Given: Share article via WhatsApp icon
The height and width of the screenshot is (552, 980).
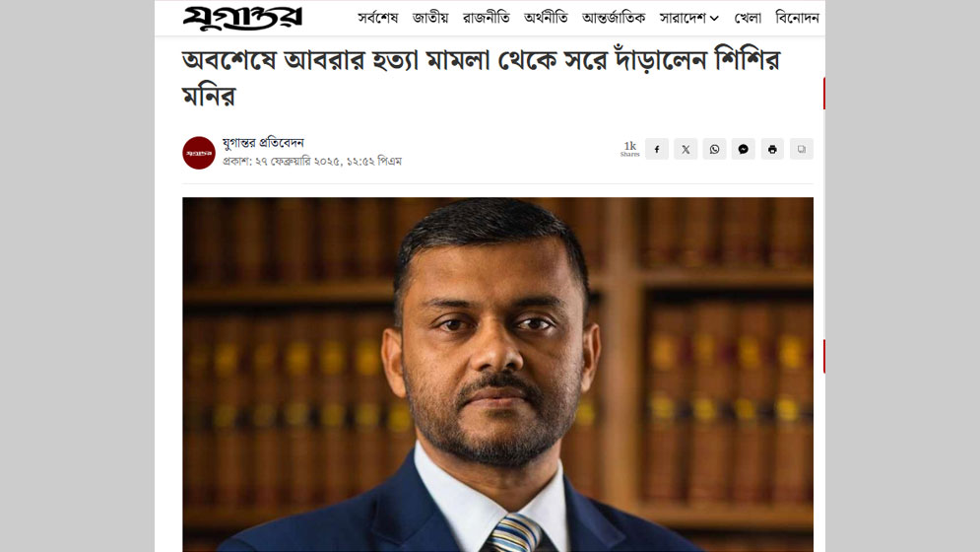Looking at the screenshot, I should (714, 149).
